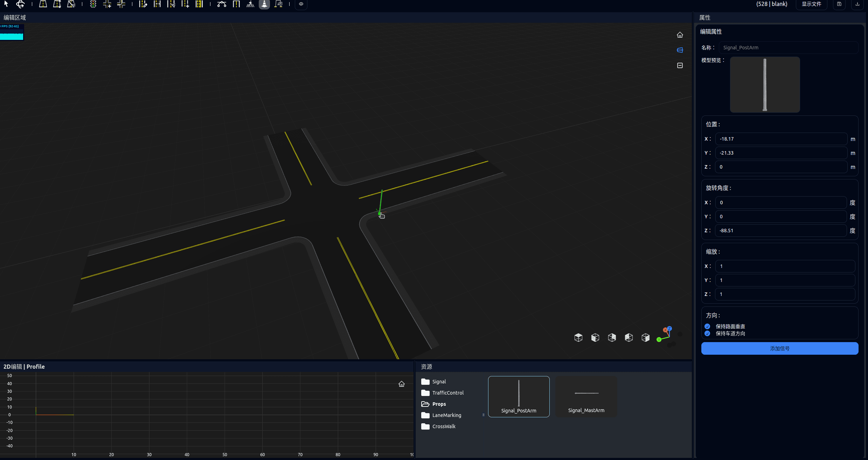This screenshot has width=868, height=460.
Task: Select the parking sign tool
Action: point(278,4)
